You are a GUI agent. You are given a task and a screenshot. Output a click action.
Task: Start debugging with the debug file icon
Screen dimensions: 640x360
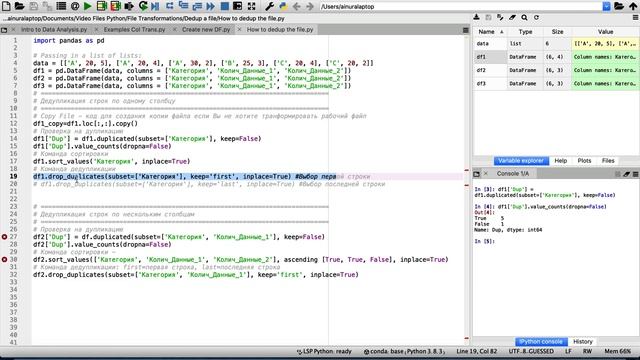pos(156,6)
